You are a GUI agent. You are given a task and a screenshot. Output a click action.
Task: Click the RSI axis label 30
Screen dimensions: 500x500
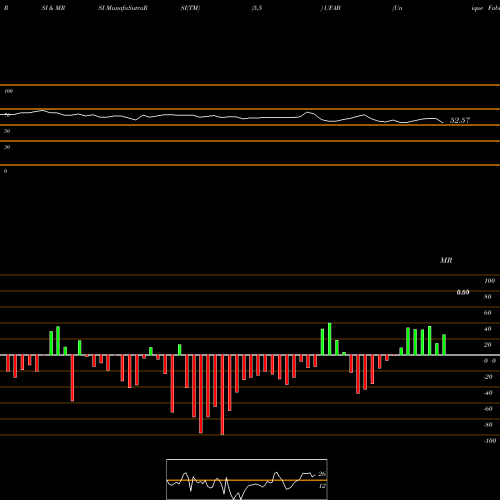pyautogui.click(x=7, y=147)
